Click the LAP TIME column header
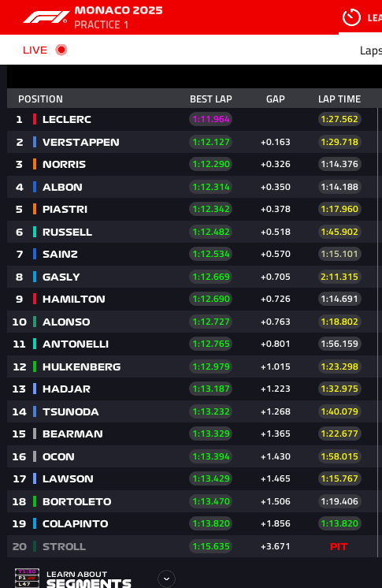Screen dimensions: 382x588 click(339, 99)
